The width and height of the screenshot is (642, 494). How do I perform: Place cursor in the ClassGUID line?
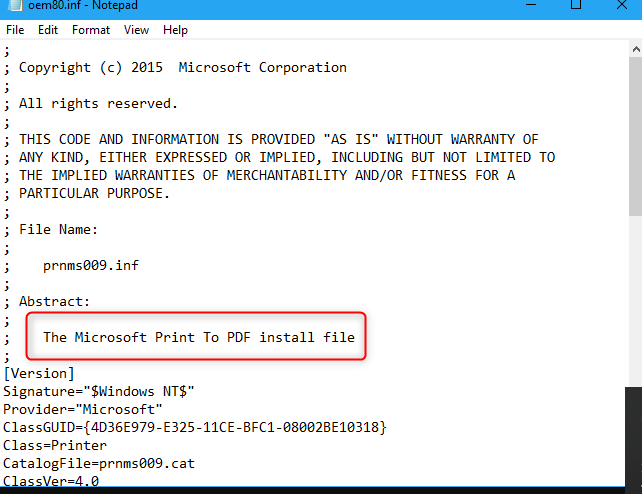(195, 427)
